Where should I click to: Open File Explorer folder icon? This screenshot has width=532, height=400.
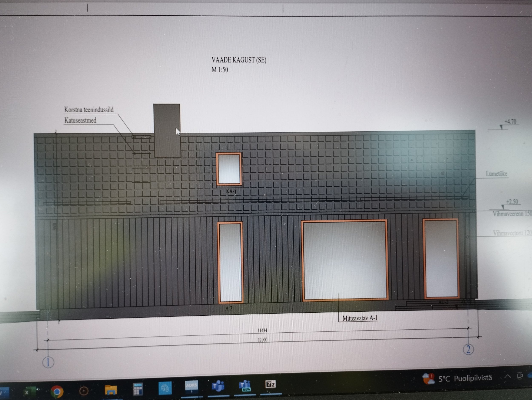[x=111, y=390]
